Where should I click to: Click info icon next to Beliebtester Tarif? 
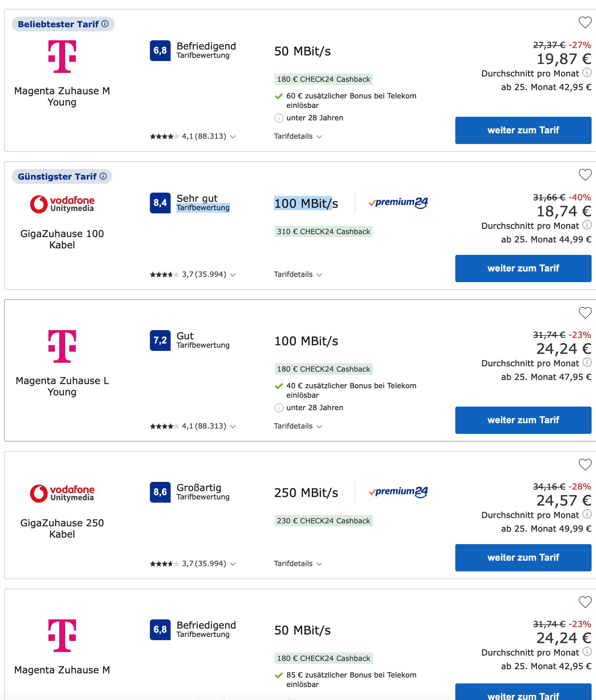105,24
